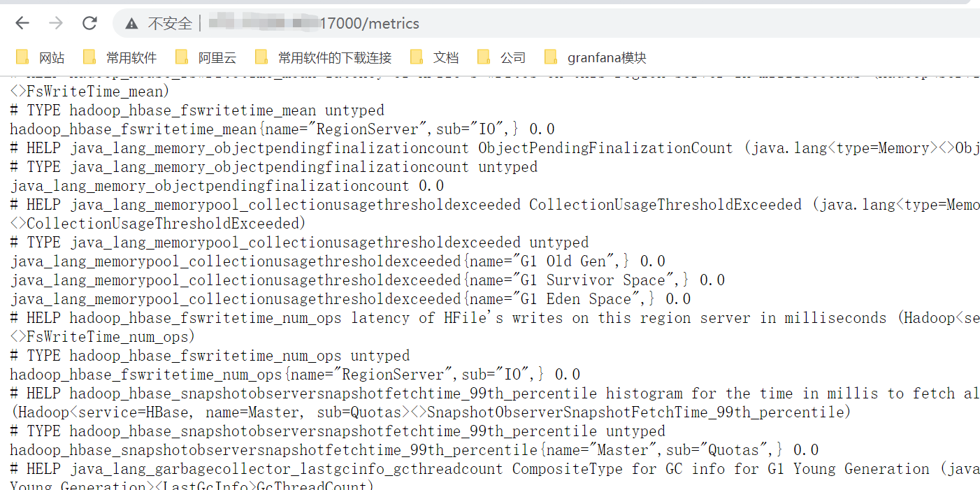Image resolution: width=980 pixels, height=490 pixels.
Task: Click the '(Hadoop<service=HBase, name=Master, sub=Quotas>' line
Action: point(431,412)
